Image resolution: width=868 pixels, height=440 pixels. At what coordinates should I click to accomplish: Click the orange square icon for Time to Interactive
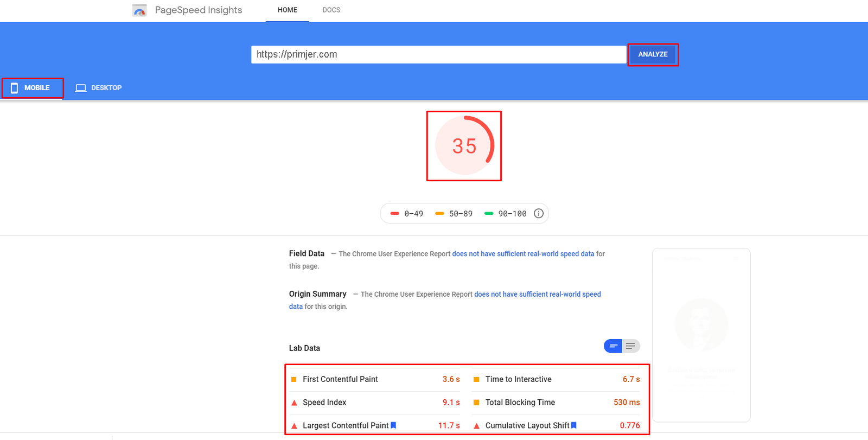click(476, 379)
